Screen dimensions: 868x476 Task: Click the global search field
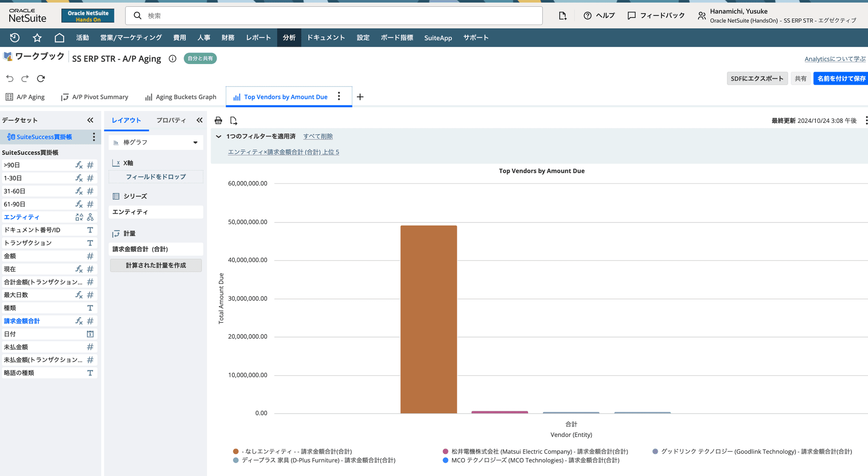334,16
